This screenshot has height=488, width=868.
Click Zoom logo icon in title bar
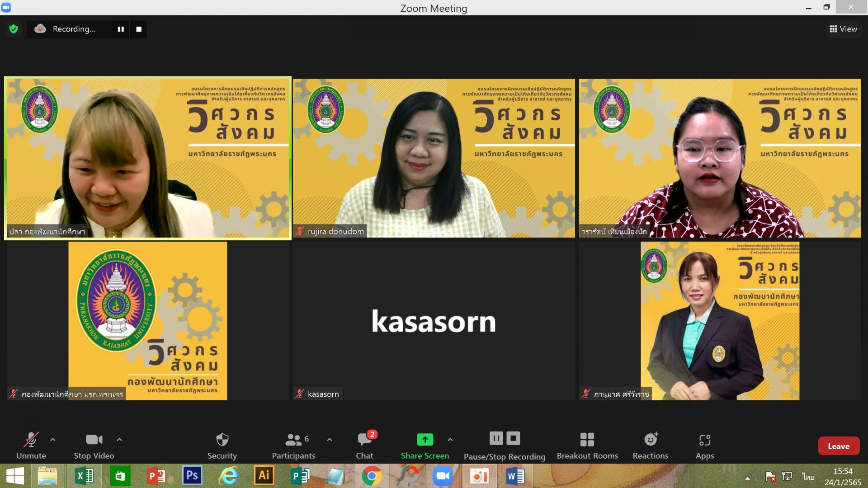tap(6, 7)
